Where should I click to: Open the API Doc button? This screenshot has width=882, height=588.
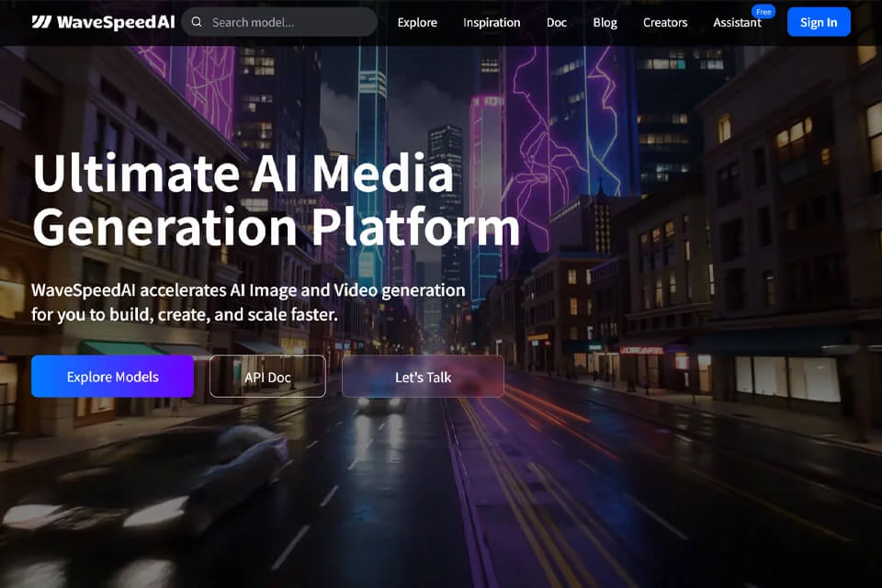tap(267, 377)
